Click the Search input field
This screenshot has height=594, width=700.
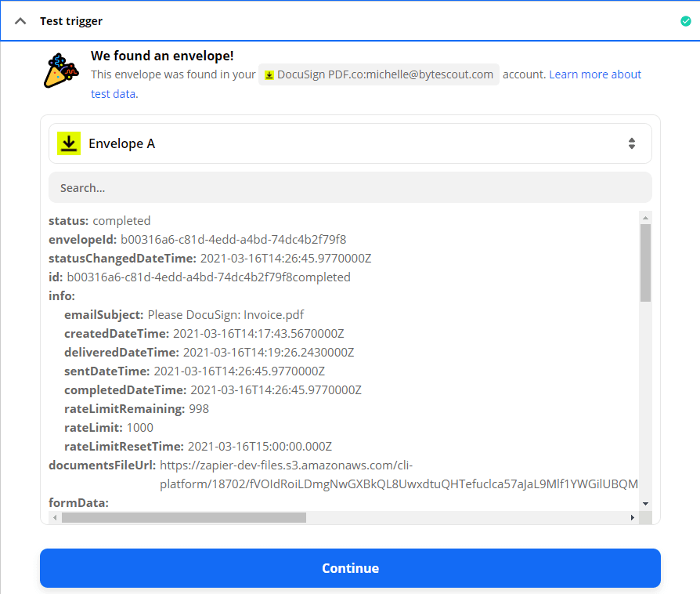(x=350, y=188)
